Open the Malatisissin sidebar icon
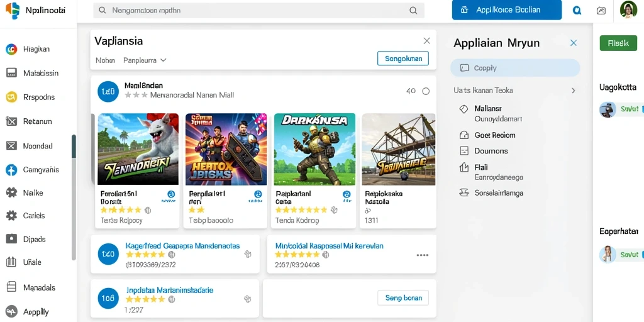Viewport: 644px width, 322px height. click(11, 73)
